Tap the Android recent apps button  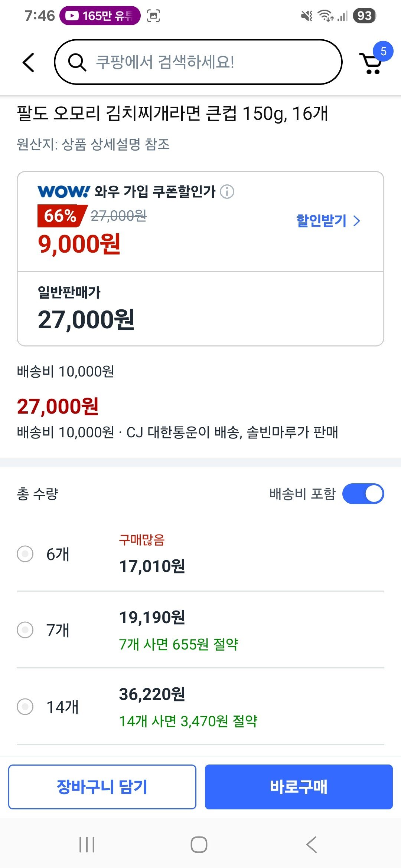pos(87,845)
